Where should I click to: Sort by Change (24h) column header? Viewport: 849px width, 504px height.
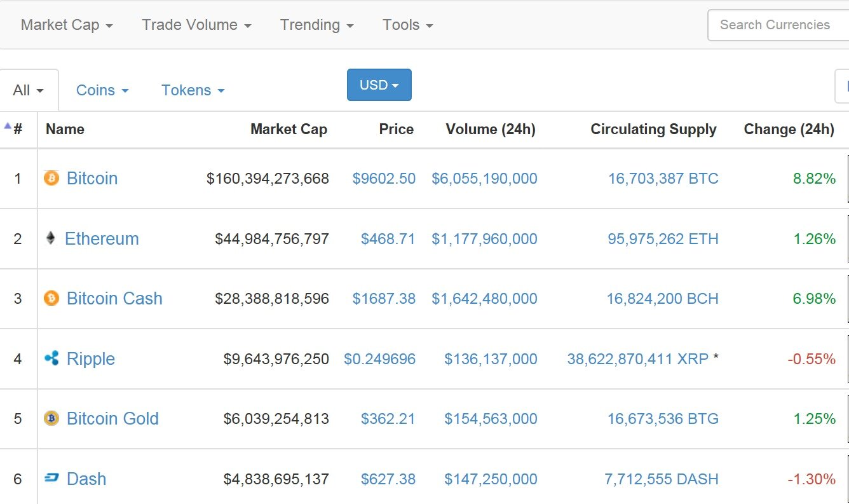tap(789, 129)
